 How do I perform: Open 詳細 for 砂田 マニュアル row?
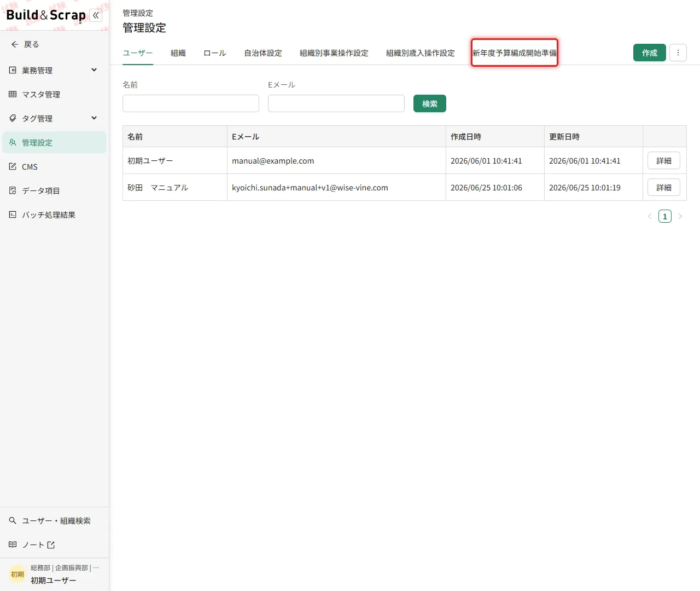click(x=664, y=187)
